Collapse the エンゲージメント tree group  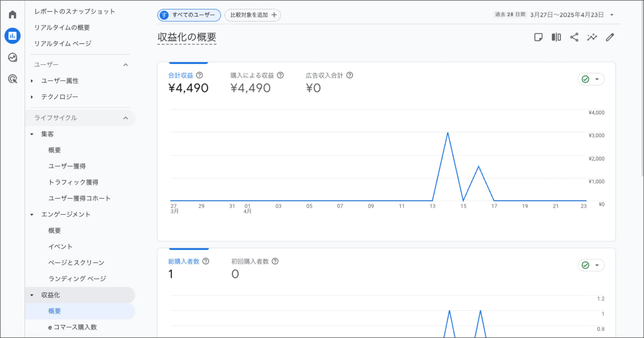32,215
